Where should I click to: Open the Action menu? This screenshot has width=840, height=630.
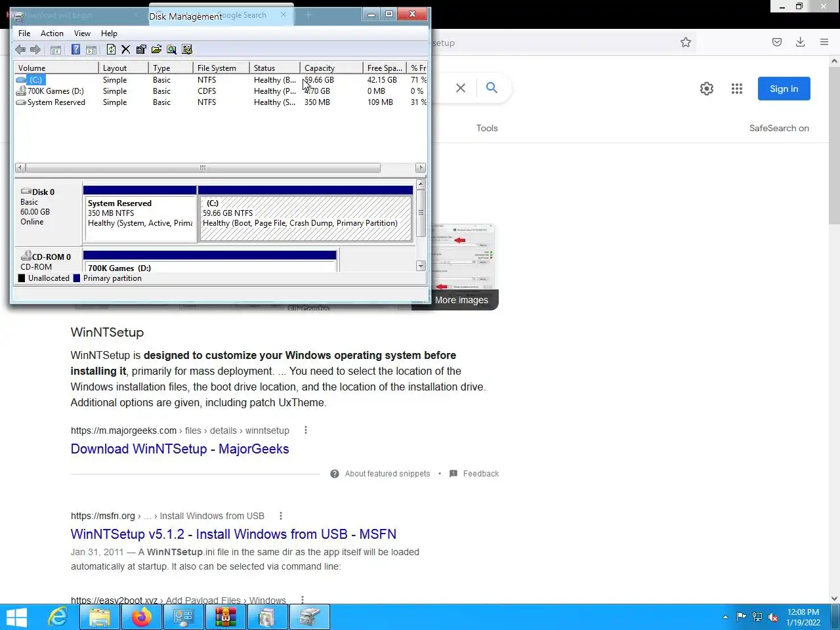tap(52, 33)
